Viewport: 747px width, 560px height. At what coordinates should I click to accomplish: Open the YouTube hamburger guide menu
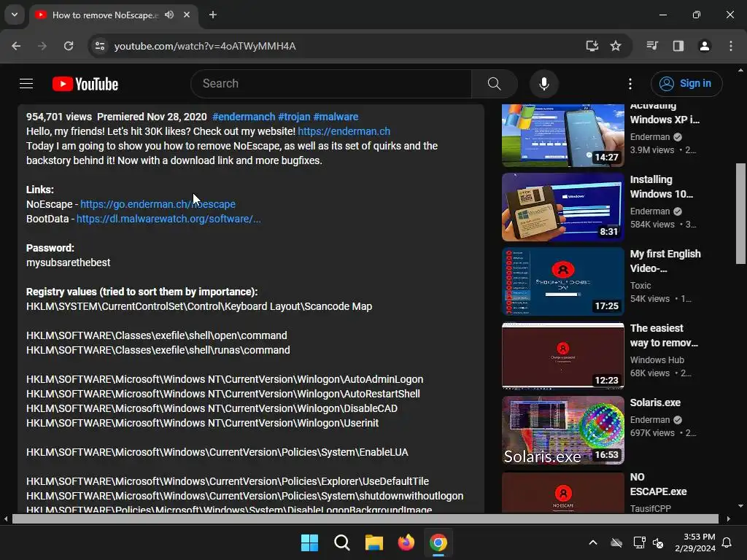[26, 84]
